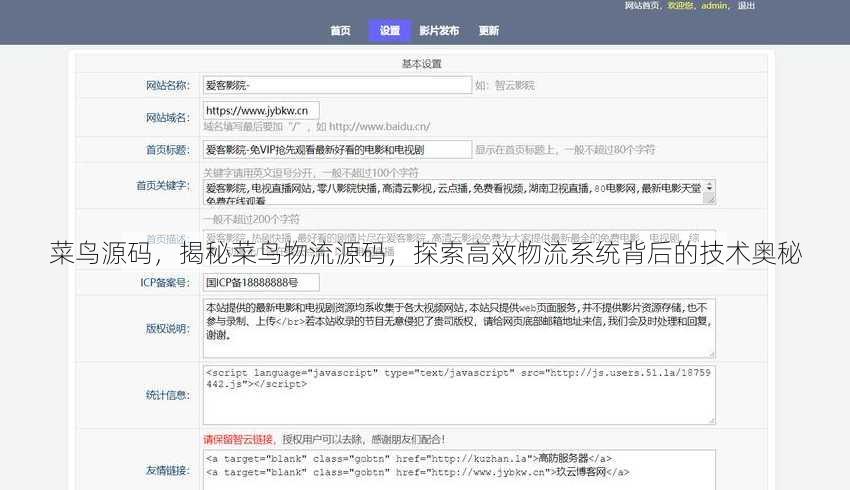Focus the 网站名称 input field
The height and width of the screenshot is (490, 850).
(x=337, y=85)
